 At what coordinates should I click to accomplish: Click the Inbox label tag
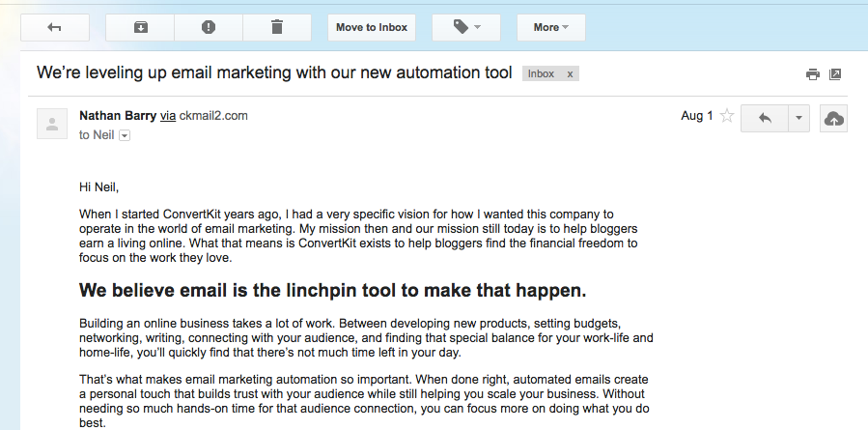(541, 74)
